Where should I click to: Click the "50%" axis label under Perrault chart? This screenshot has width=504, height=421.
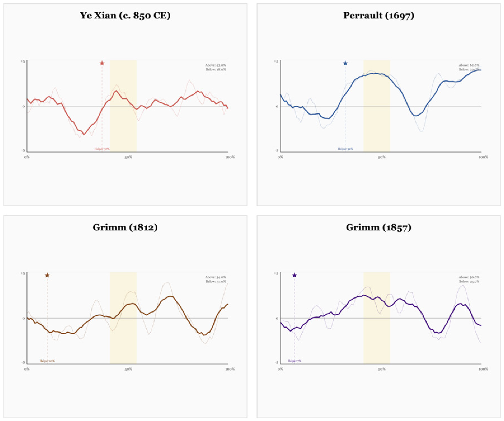point(382,157)
